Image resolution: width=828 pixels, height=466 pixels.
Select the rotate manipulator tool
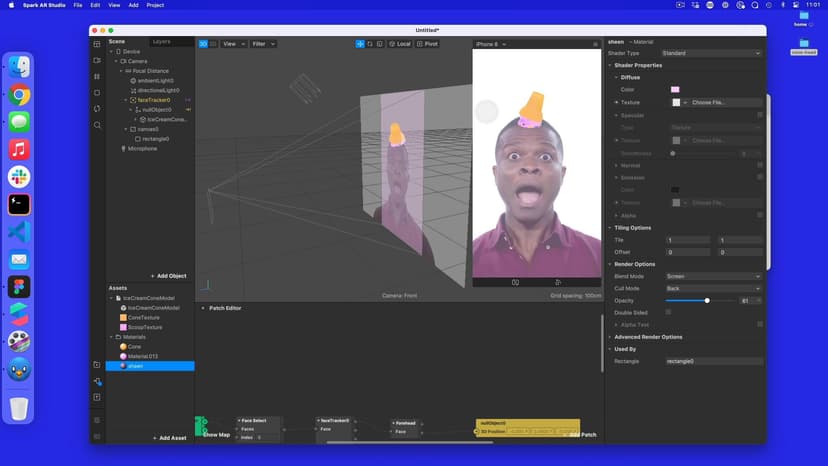click(x=370, y=44)
